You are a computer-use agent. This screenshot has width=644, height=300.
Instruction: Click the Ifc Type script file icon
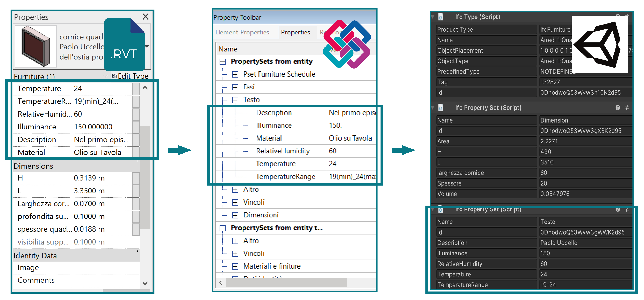(441, 17)
